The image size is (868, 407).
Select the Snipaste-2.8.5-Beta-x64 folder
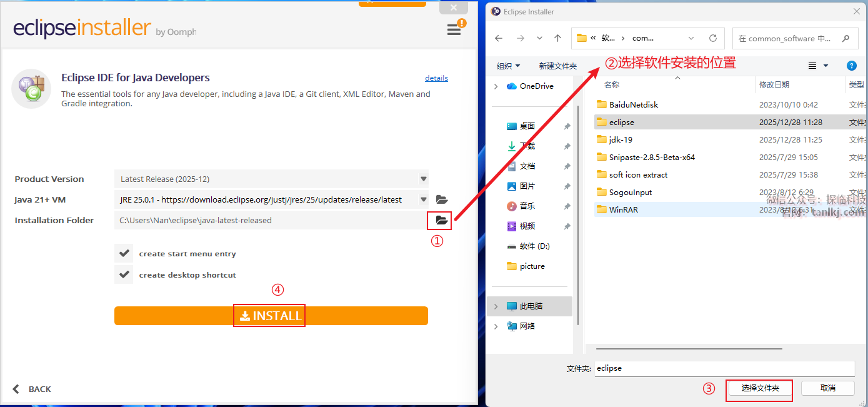point(652,158)
